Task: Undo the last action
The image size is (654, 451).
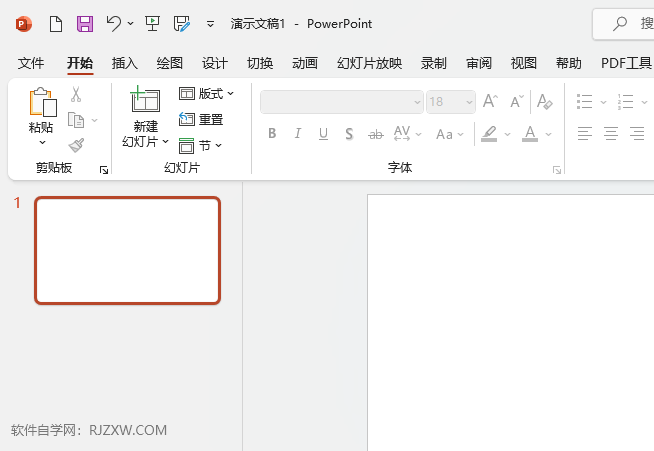Action: click(113, 23)
